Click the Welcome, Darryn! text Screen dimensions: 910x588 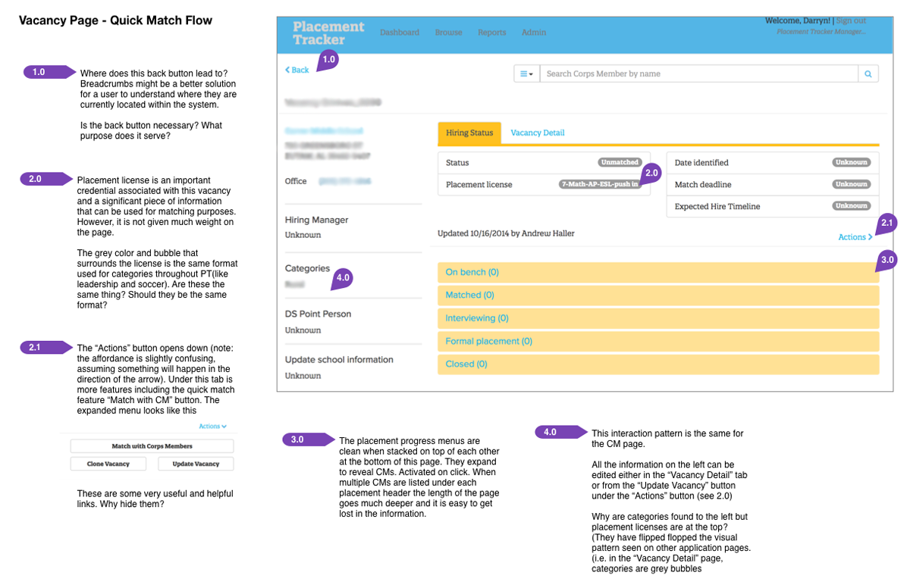click(799, 20)
